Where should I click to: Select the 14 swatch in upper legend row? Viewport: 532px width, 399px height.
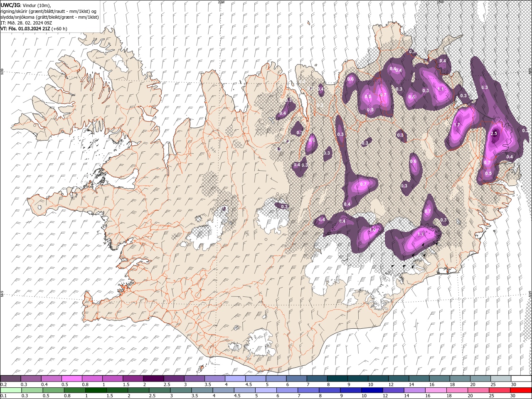419,379
